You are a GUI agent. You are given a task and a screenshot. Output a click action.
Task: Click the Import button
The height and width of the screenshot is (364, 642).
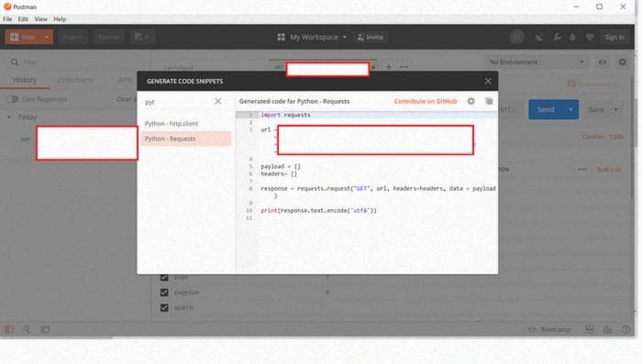[72, 37]
